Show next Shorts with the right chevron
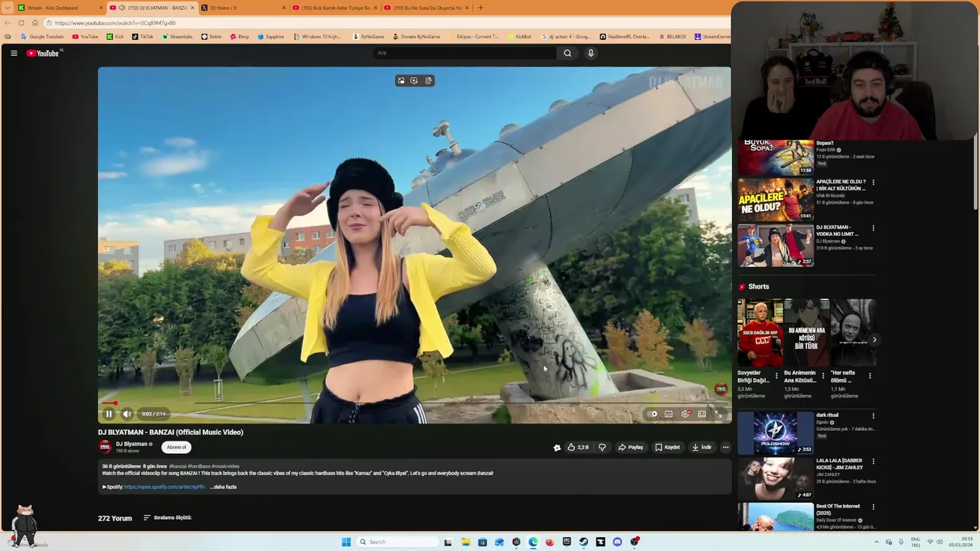The width and height of the screenshot is (980, 551). 874,340
